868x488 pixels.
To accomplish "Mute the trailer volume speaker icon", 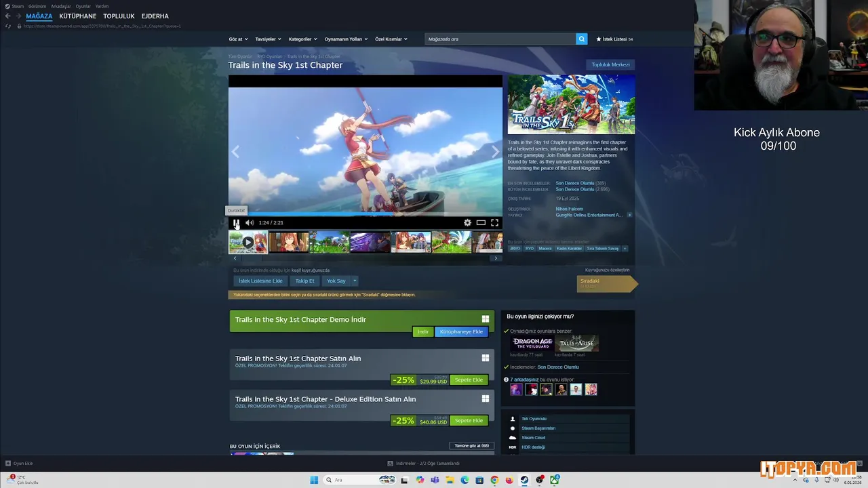I will coord(250,222).
